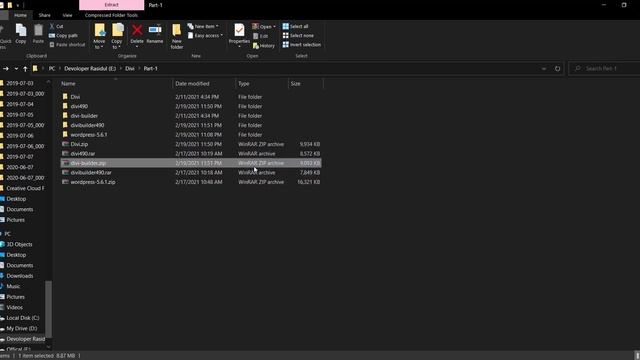640x360 pixels.
Task: Open the Copy to menu
Action: (117, 36)
